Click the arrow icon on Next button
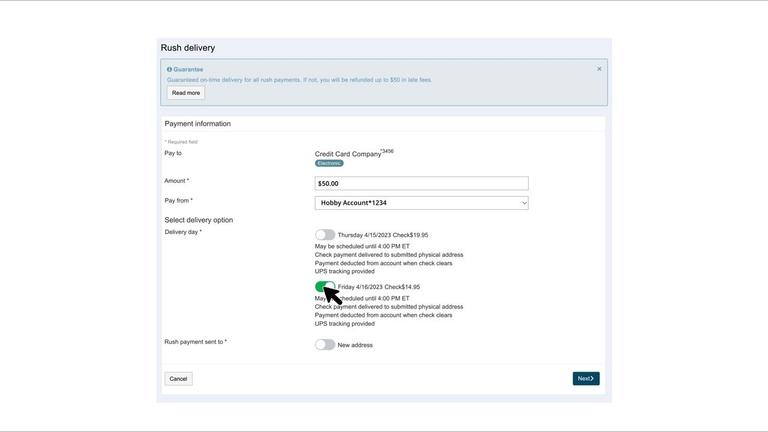 592,379
